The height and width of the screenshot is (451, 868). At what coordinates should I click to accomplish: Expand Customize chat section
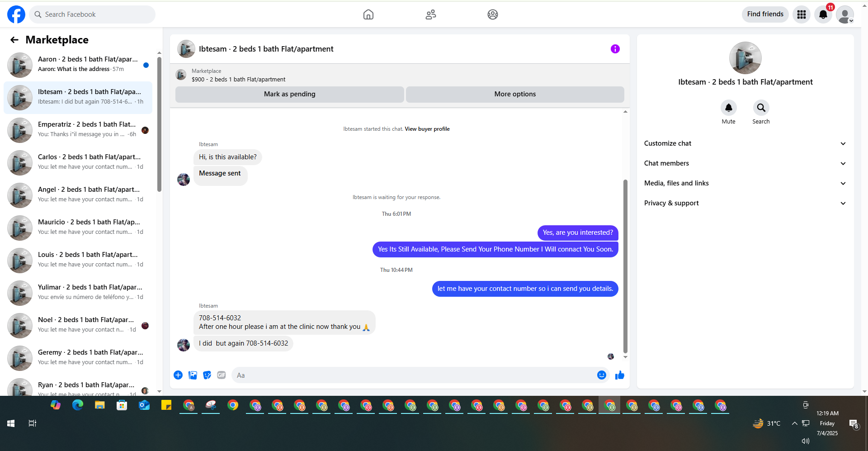tap(745, 143)
